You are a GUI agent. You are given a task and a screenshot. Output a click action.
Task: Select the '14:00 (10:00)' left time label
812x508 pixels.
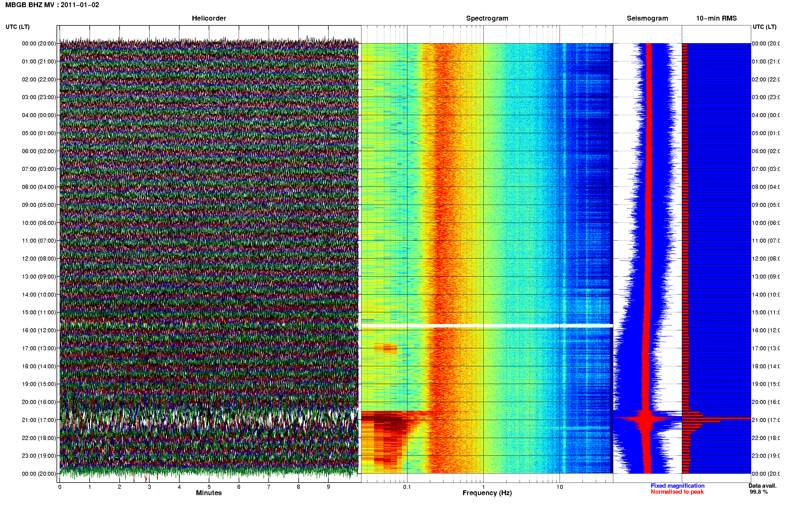pos(39,295)
